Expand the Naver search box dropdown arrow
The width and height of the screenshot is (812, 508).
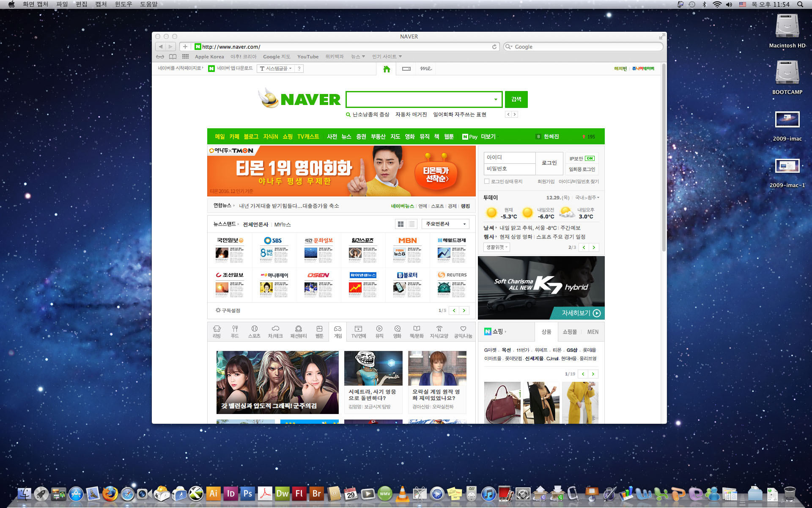(x=496, y=99)
